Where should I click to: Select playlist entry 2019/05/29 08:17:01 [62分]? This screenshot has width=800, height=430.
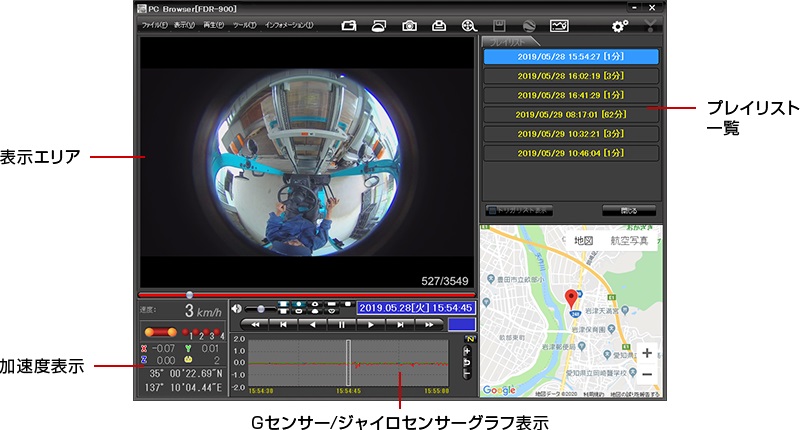click(570, 114)
